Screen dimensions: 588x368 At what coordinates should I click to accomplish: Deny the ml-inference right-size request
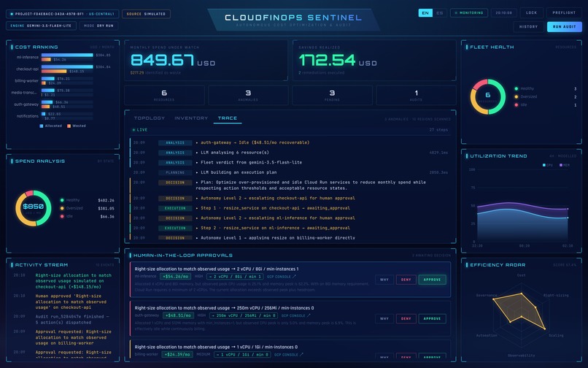406,280
